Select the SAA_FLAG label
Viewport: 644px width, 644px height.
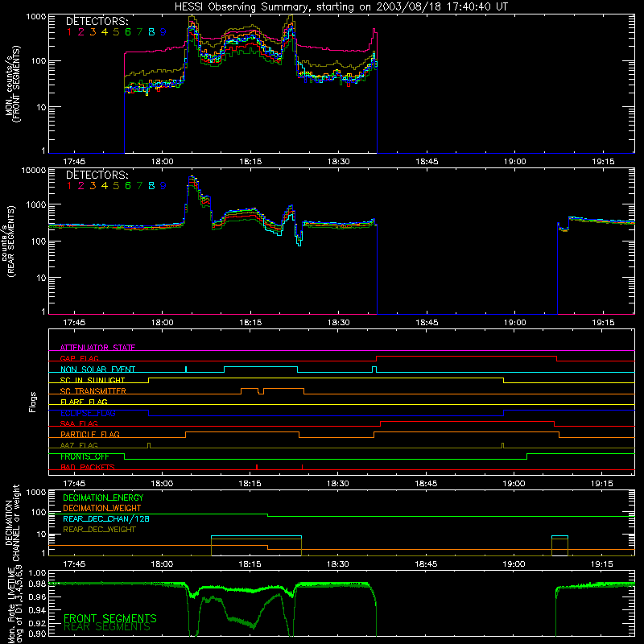coord(79,423)
